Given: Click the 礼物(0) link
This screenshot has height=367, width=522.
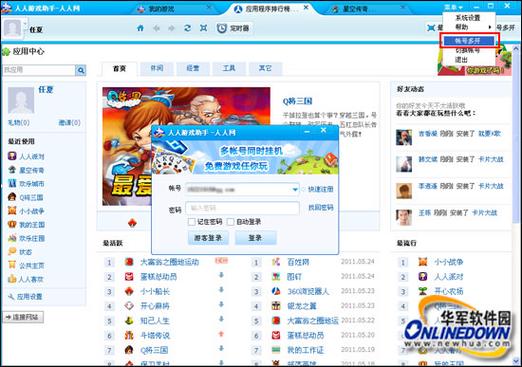Looking at the screenshot, I should [x=18, y=123].
